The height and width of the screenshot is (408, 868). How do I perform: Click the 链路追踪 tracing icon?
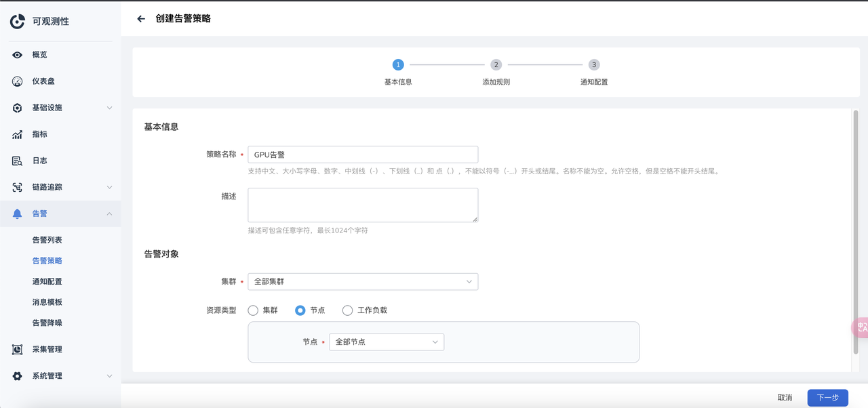(18, 187)
